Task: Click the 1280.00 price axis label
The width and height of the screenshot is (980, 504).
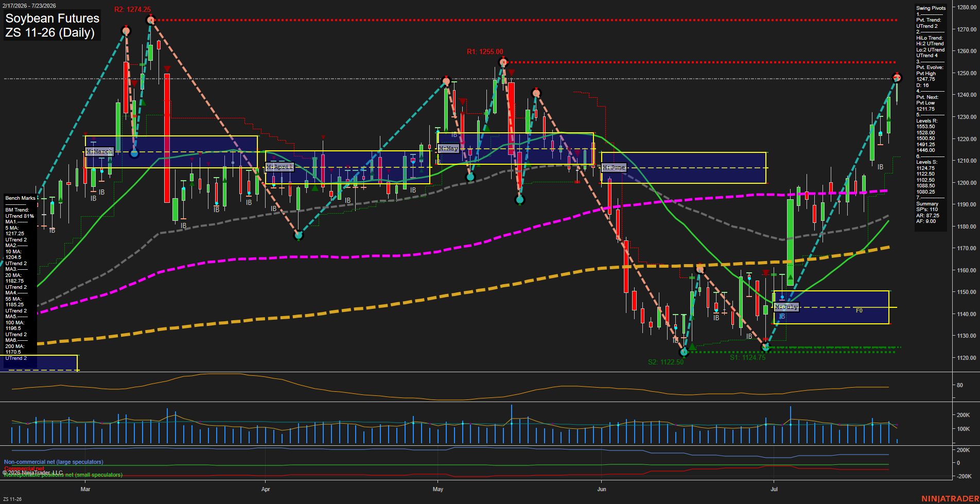Action: point(967,8)
